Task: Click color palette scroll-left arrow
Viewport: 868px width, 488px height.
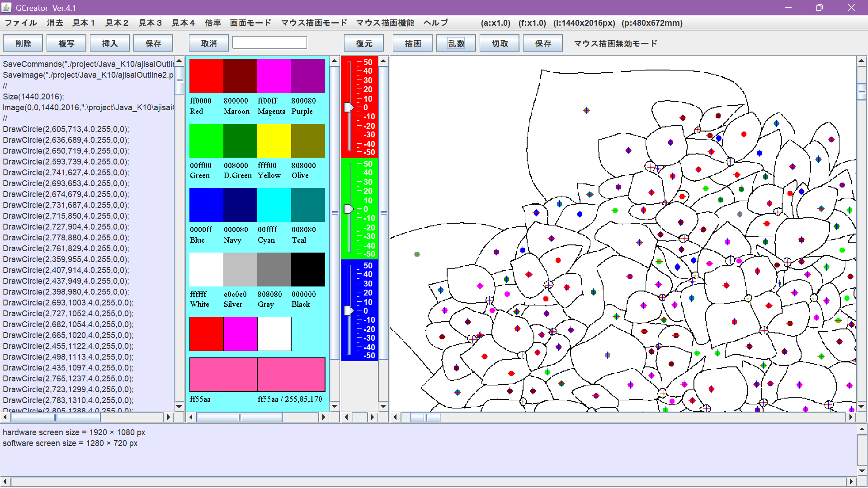Action: pos(191,417)
